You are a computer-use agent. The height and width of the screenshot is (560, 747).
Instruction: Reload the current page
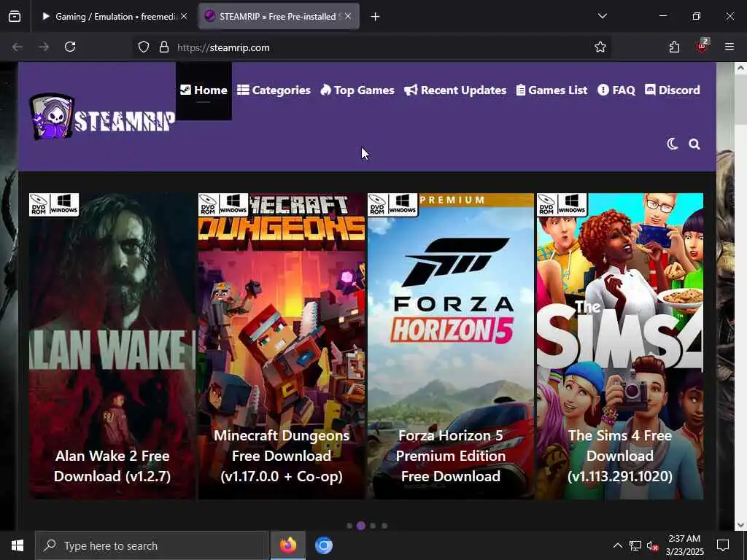(x=70, y=47)
